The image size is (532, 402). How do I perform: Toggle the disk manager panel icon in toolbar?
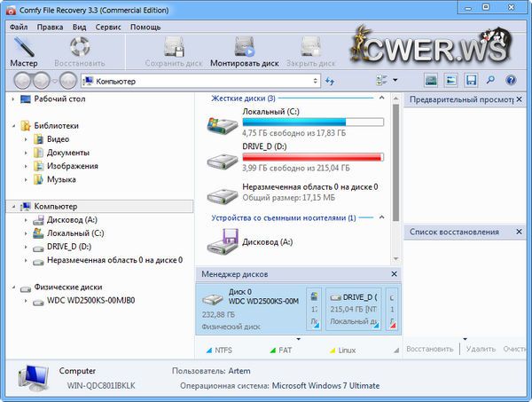(431, 81)
